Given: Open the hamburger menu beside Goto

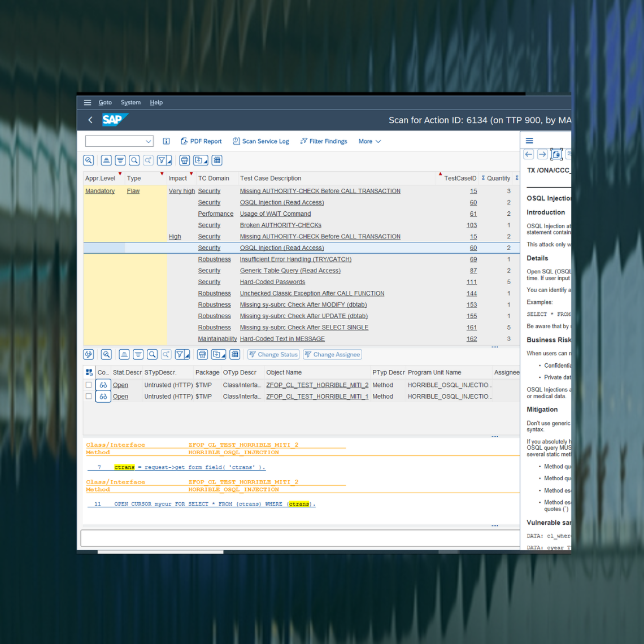Looking at the screenshot, I should pyautogui.click(x=88, y=103).
